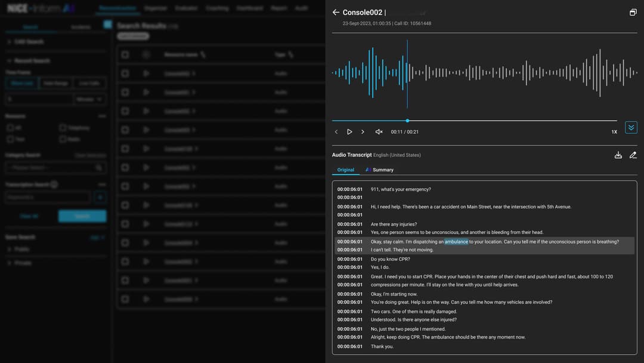Image resolution: width=644 pixels, height=363 pixels.
Task: Click the English (United States) language label
Action: tap(397, 155)
